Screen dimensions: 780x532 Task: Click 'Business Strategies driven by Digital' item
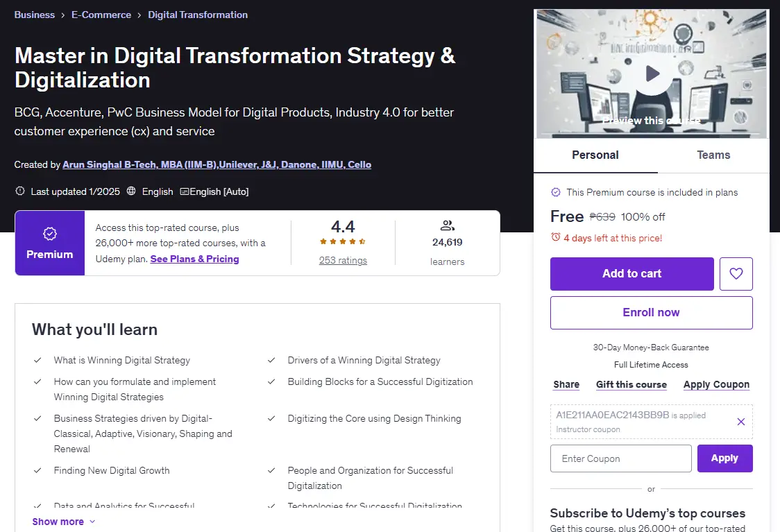click(x=143, y=434)
